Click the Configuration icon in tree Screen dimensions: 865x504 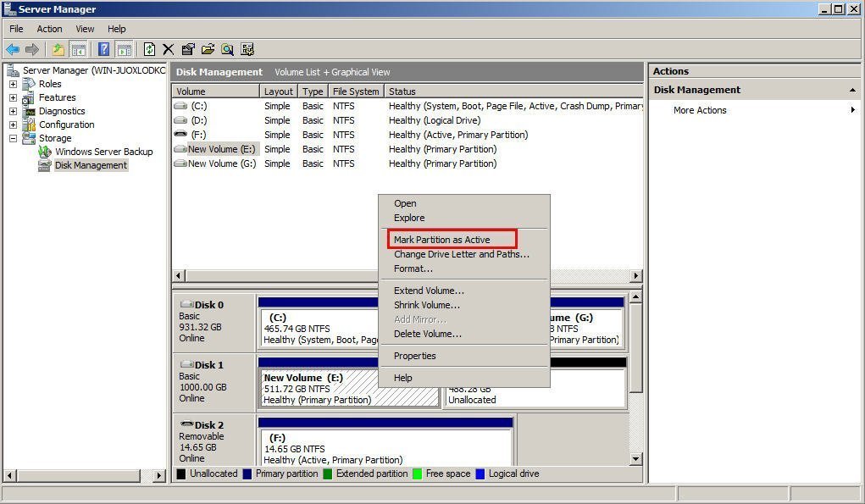30,125
